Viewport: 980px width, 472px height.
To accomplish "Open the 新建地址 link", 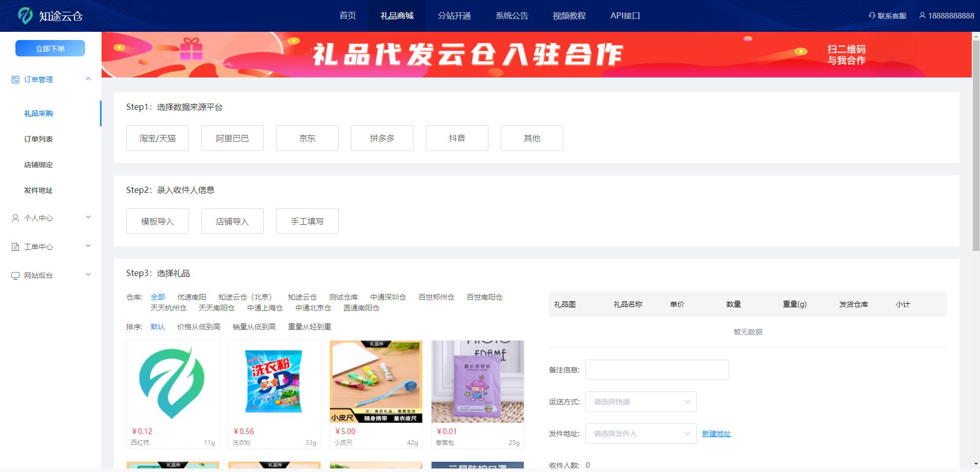I will (x=716, y=434).
